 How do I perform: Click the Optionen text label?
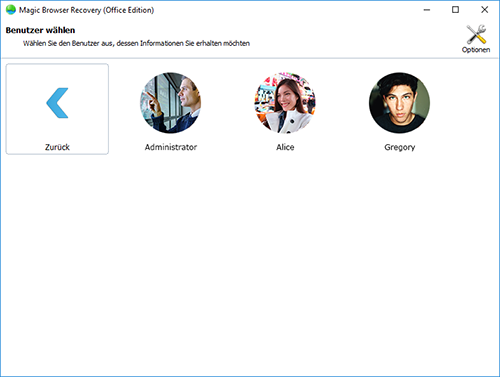click(476, 50)
